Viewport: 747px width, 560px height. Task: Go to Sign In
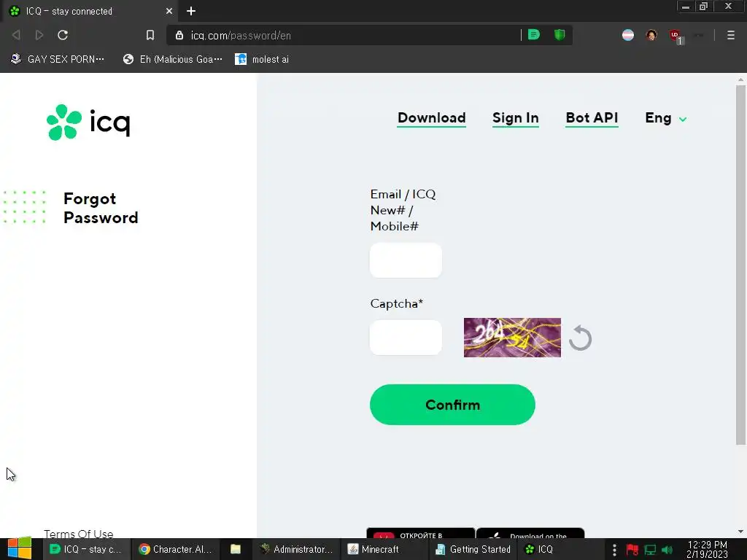tap(516, 118)
